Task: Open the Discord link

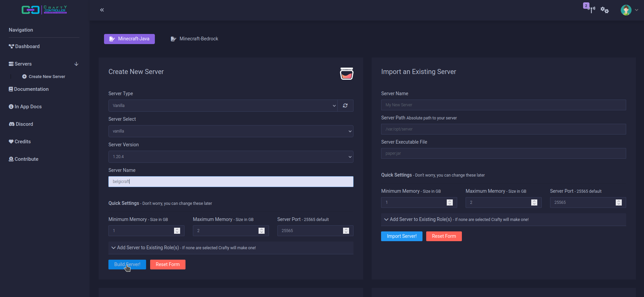Action: coord(21,124)
